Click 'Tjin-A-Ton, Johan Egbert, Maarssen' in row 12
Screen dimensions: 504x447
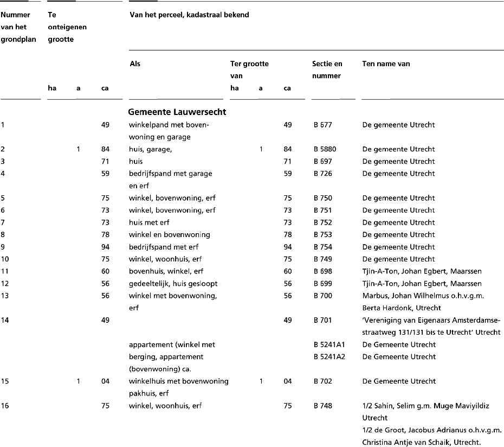tap(422, 284)
